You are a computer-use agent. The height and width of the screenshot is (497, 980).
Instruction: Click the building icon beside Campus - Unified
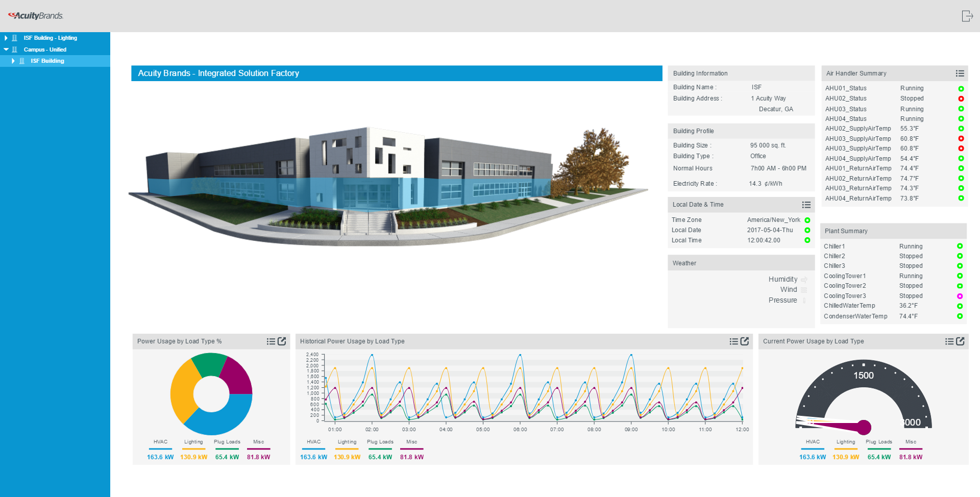pyautogui.click(x=14, y=49)
